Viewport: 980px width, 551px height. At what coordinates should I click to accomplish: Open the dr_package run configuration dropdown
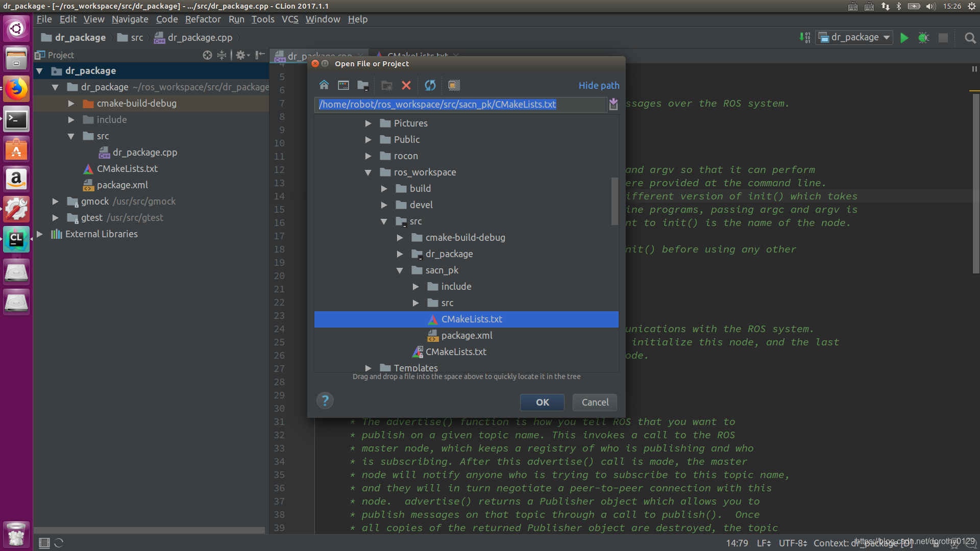click(855, 38)
